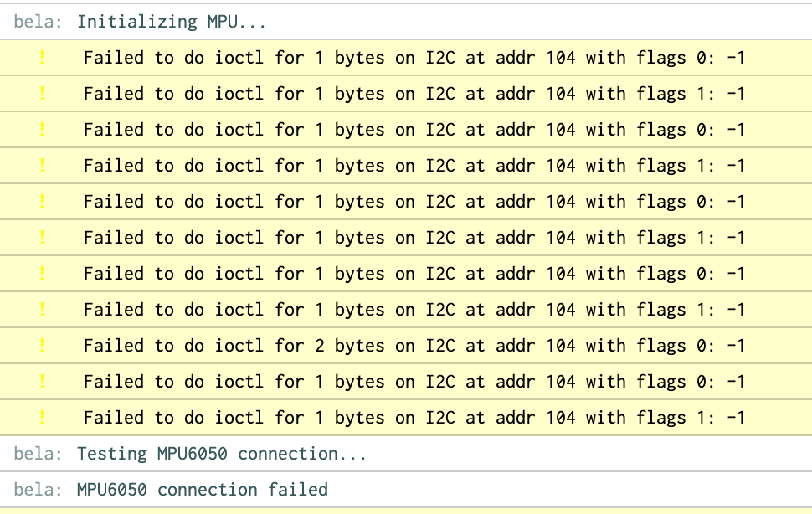Click the "bela:" prefix before "Initializing MPU..."
Viewport: 812px width, 514px height.
38,22
